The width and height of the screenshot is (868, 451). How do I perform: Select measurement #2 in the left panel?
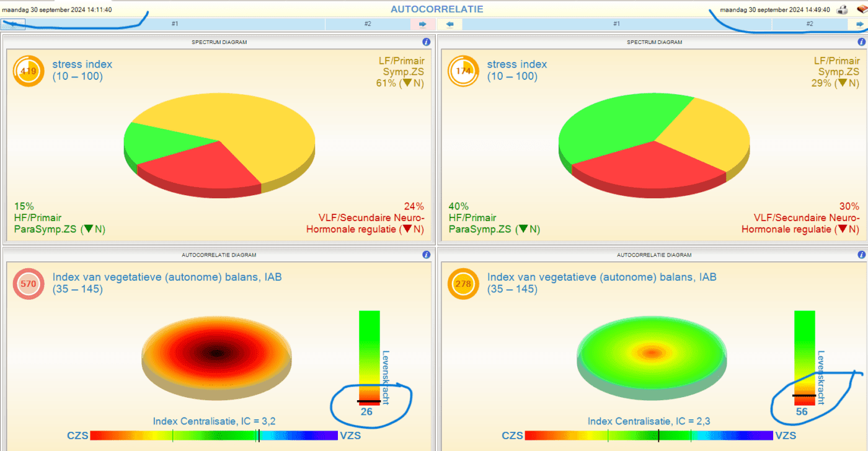click(368, 24)
